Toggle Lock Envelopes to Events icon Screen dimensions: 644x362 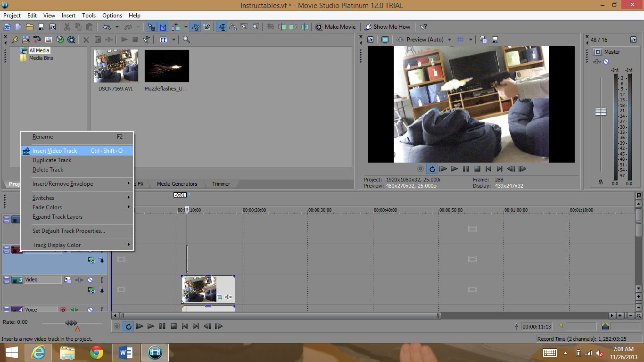coord(196,27)
